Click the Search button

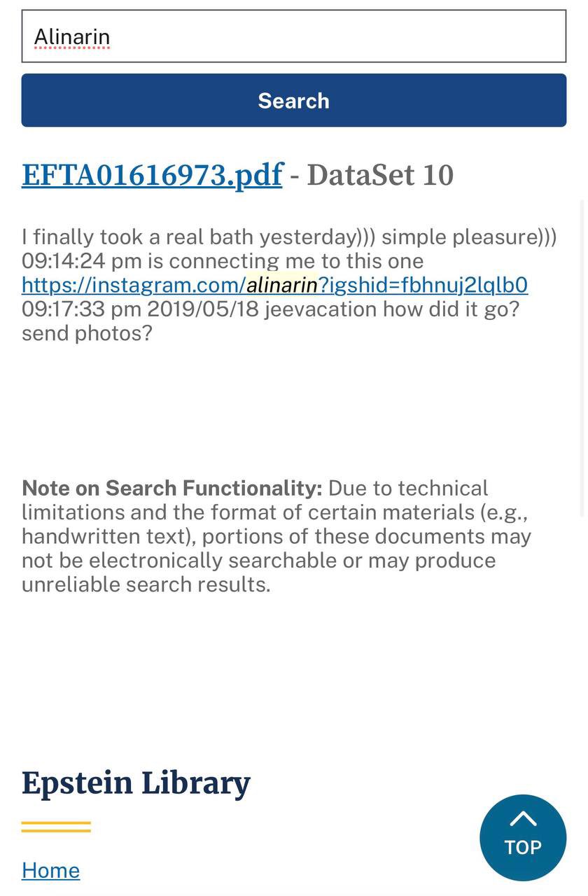point(293,101)
